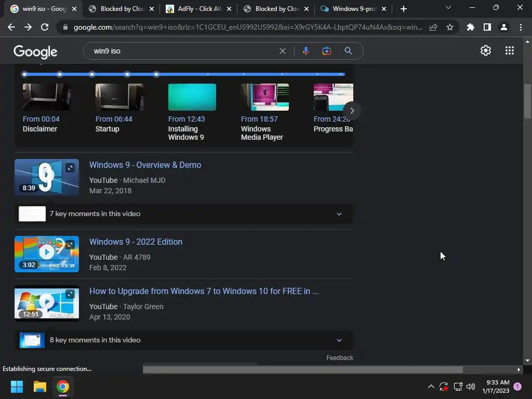Screen dimensions: 532x399
Task: Close the AdFly tab
Action: click(x=229, y=9)
